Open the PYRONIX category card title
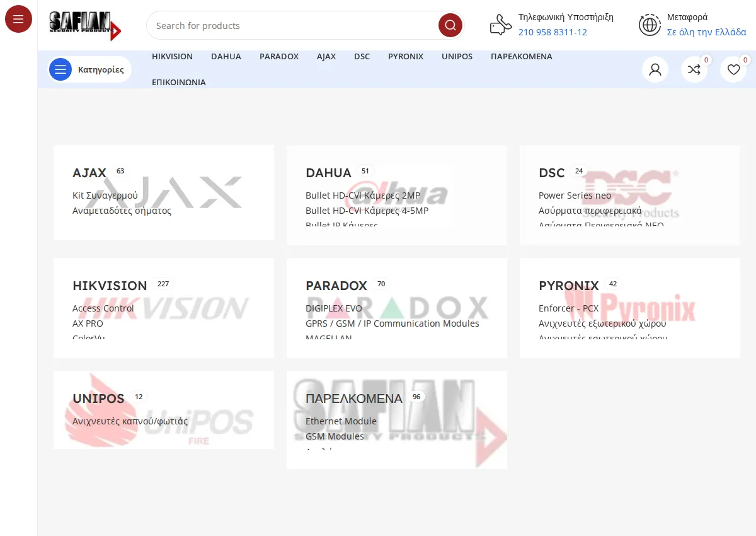Viewport: 756px width, 536px height. (x=569, y=286)
